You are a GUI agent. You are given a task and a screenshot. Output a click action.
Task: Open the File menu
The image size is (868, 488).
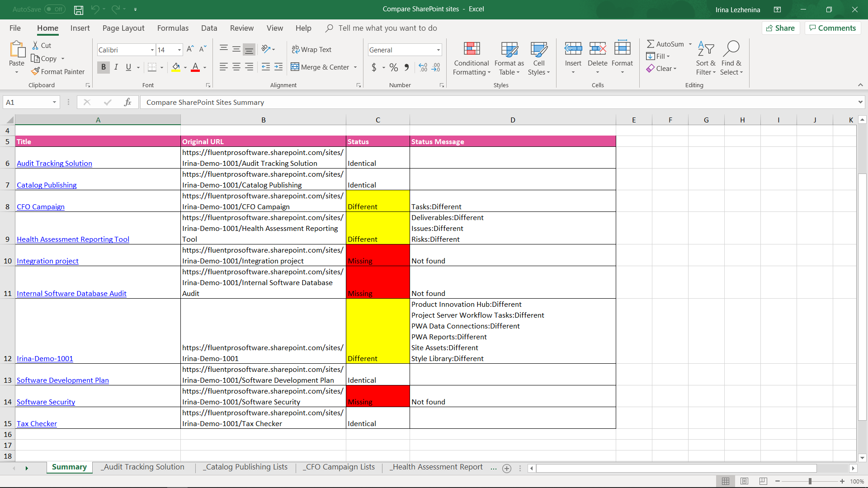pos(15,28)
